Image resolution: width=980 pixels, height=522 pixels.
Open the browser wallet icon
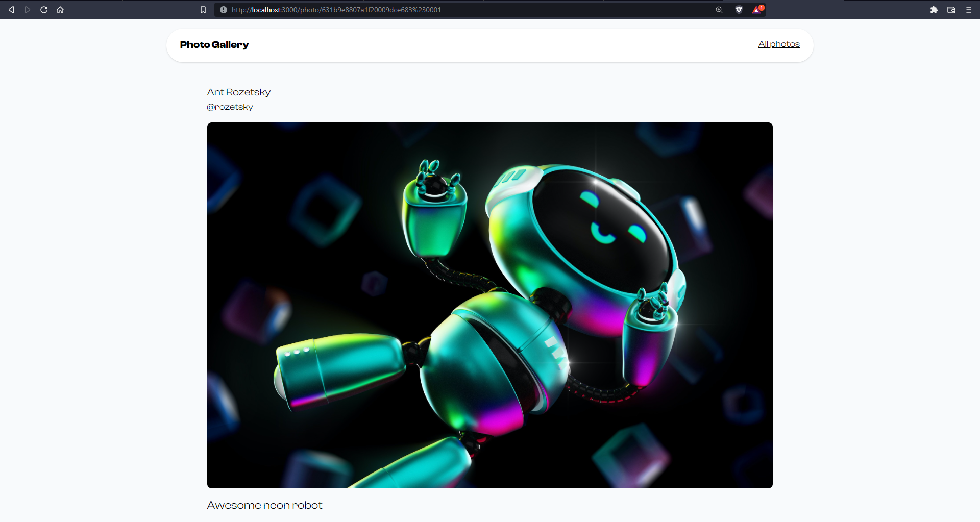tap(951, 10)
